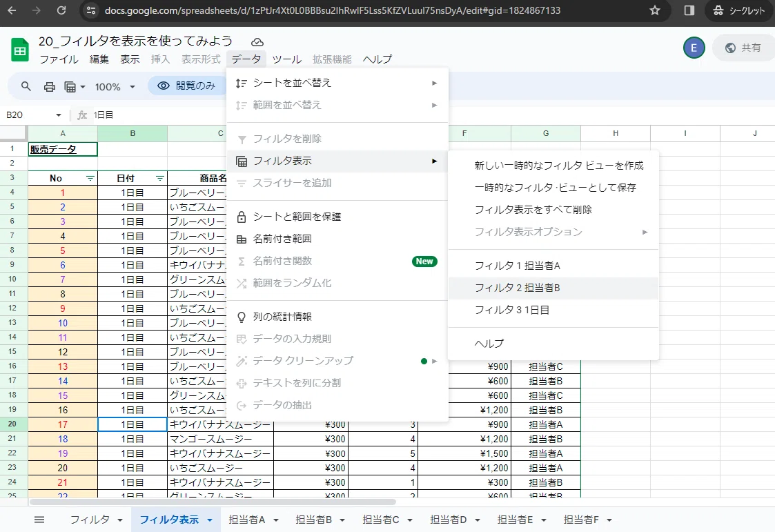Click the cloud document status icon

257,42
